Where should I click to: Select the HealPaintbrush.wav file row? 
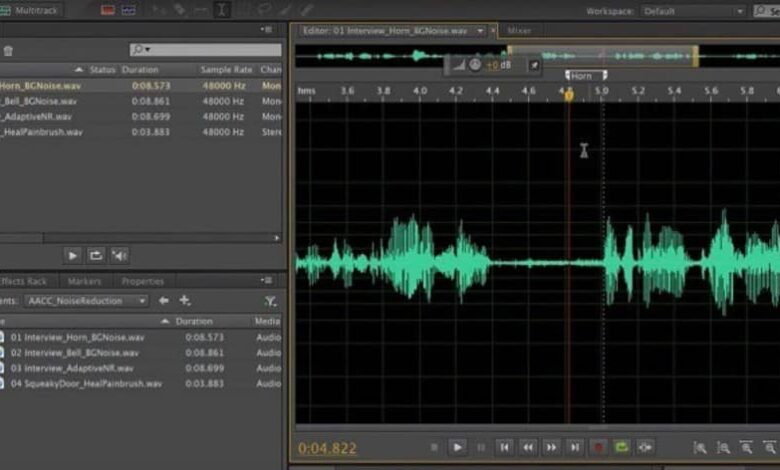click(x=141, y=132)
